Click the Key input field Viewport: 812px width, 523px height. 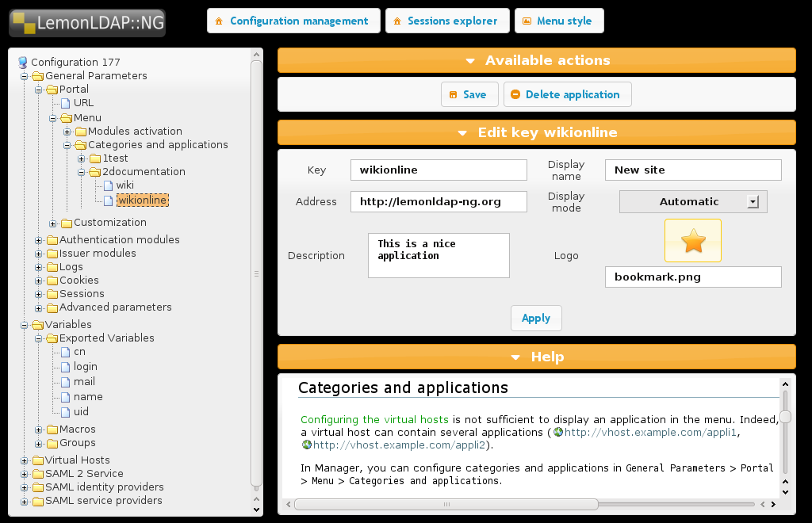[x=439, y=170]
